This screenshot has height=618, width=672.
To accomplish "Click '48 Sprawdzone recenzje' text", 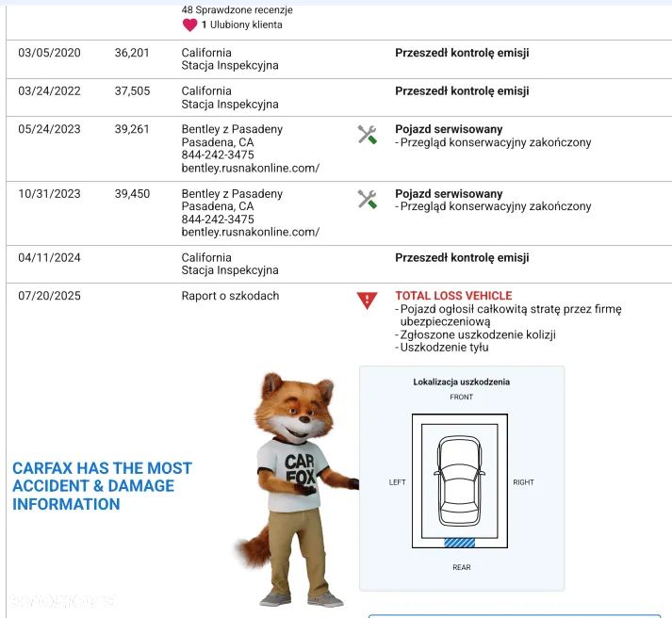I will pyautogui.click(x=237, y=9).
